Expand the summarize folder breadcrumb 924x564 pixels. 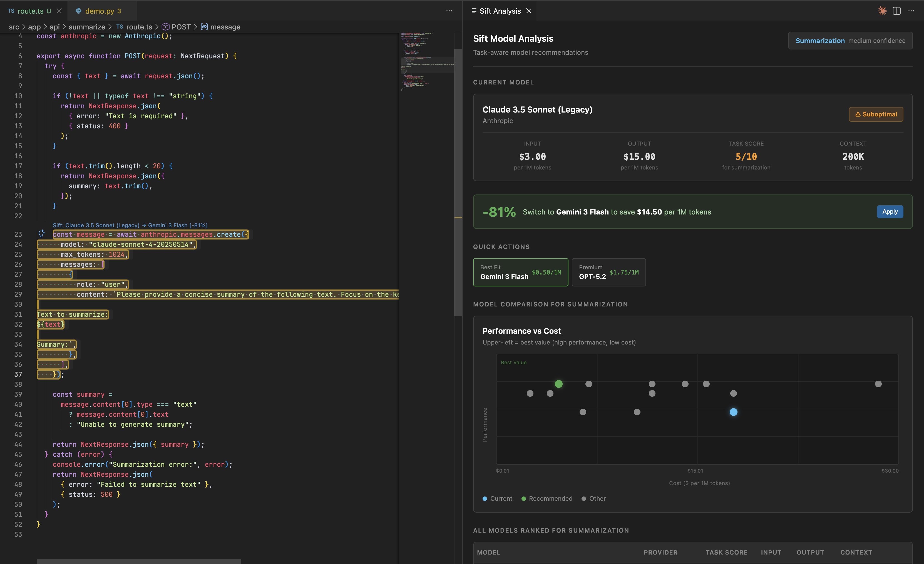pyautogui.click(x=87, y=27)
